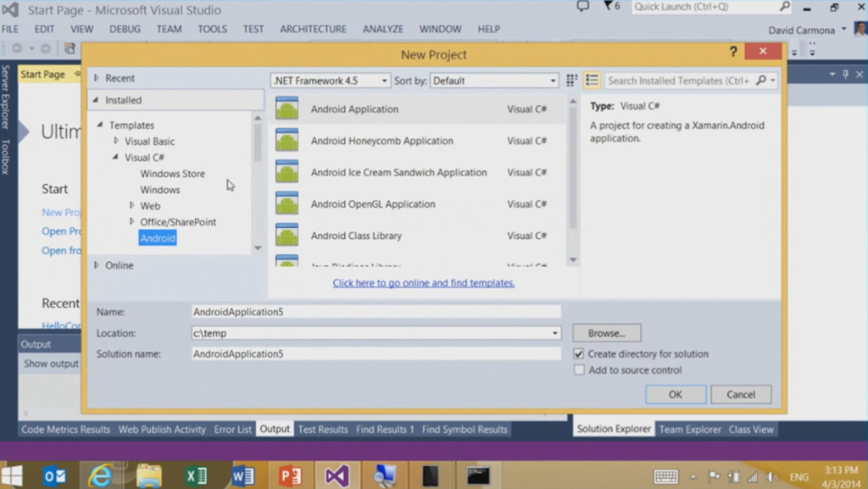This screenshot has height=489, width=868.
Task: Collapse the Installed section
Action: pos(96,99)
